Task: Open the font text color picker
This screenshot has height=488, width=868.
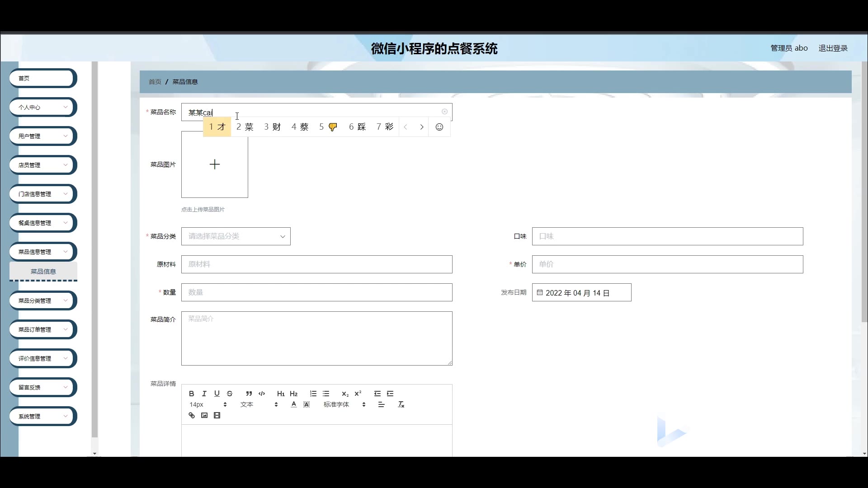Action: click(294, 404)
